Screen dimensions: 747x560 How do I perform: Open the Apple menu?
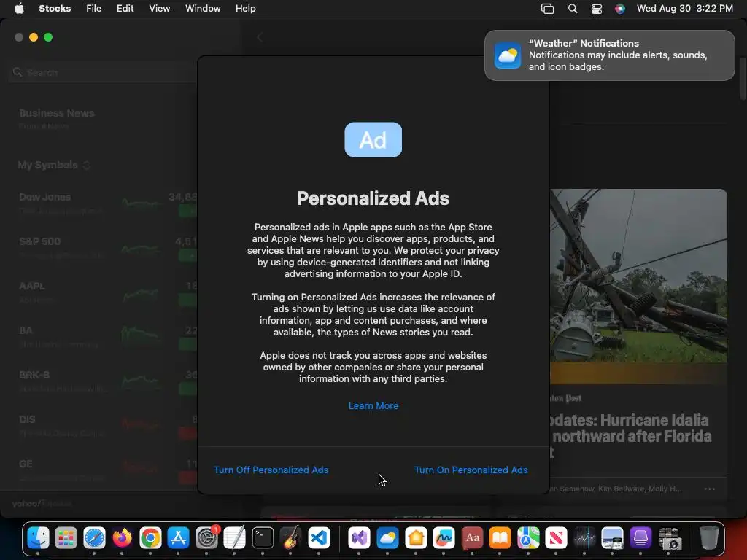pos(19,9)
